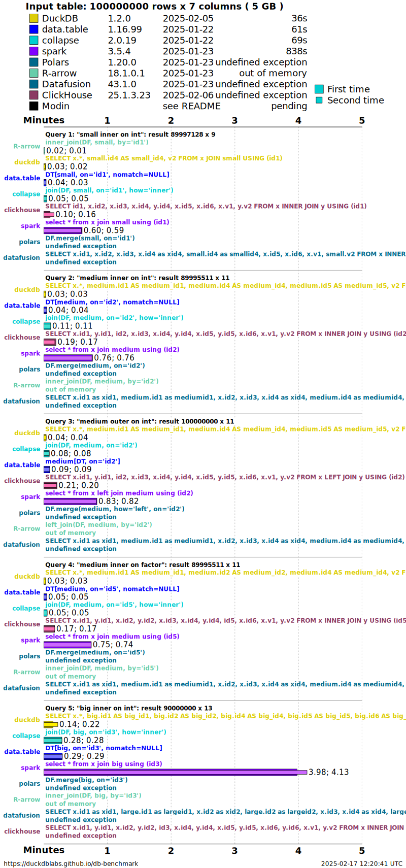Click the duckdb timing '0.14; 0.22' in Query 5
Viewport: 406px width, 868px height.
coord(79,724)
